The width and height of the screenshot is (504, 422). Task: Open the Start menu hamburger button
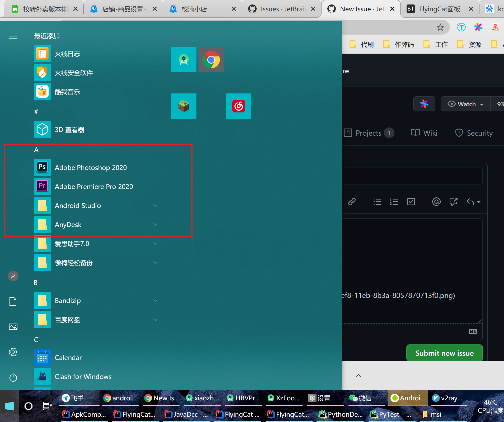13,36
